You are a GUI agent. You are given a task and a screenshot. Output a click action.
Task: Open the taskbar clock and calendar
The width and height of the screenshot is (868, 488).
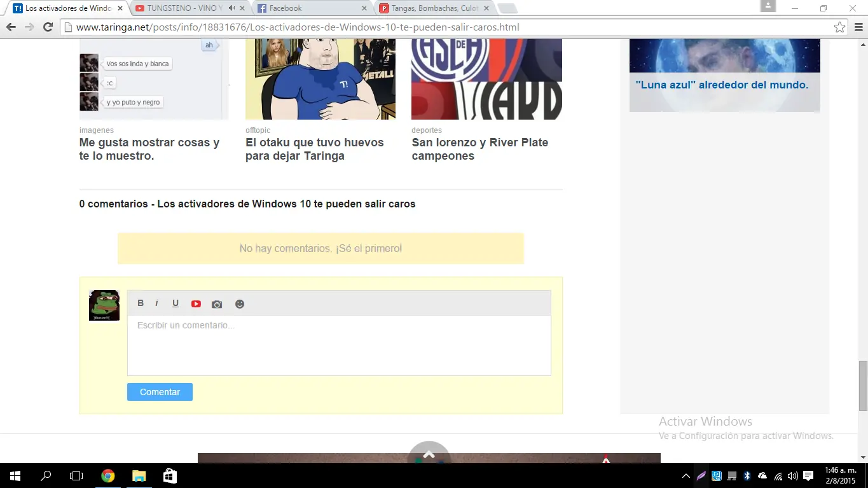pos(841,475)
